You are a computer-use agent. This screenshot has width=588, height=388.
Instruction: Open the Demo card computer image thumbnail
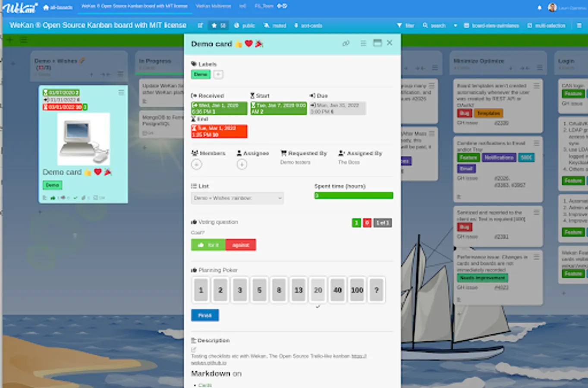click(x=84, y=139)
